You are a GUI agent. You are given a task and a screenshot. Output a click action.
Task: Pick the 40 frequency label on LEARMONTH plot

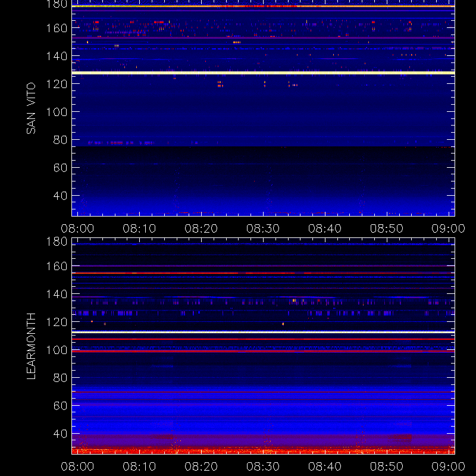pos(60,434)
